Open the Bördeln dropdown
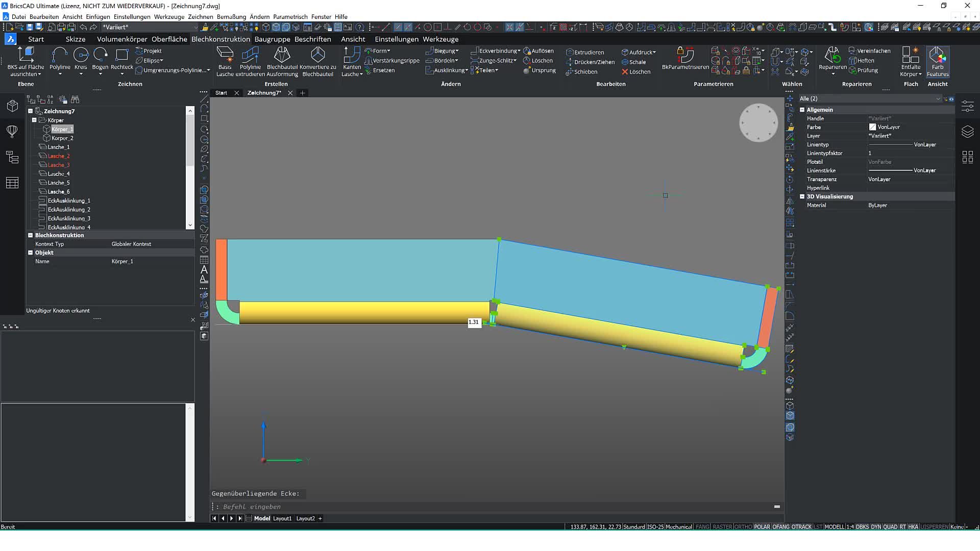The width and height of the screenshot is (980, 551). [443, 61]
